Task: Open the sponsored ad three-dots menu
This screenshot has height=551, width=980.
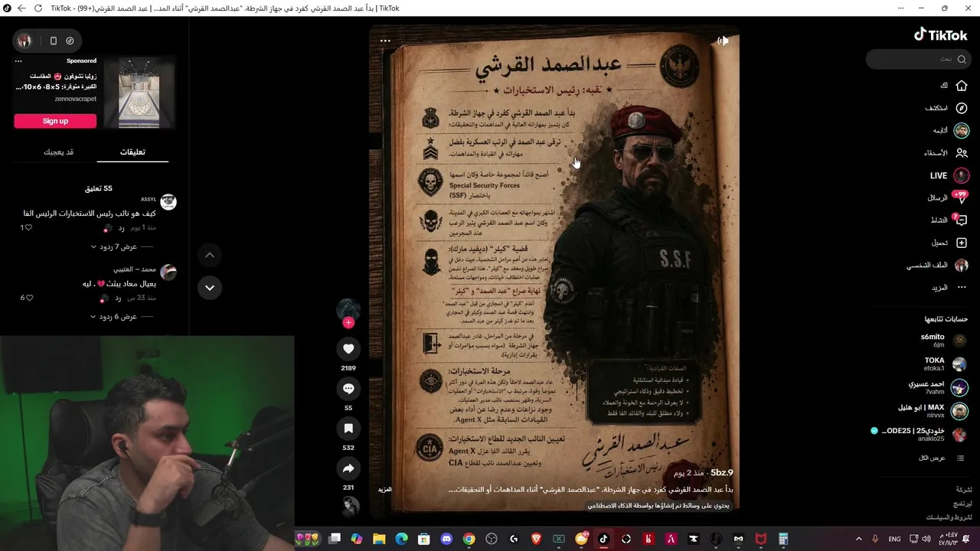Action: pyautogui.click(x=18, y=61)
